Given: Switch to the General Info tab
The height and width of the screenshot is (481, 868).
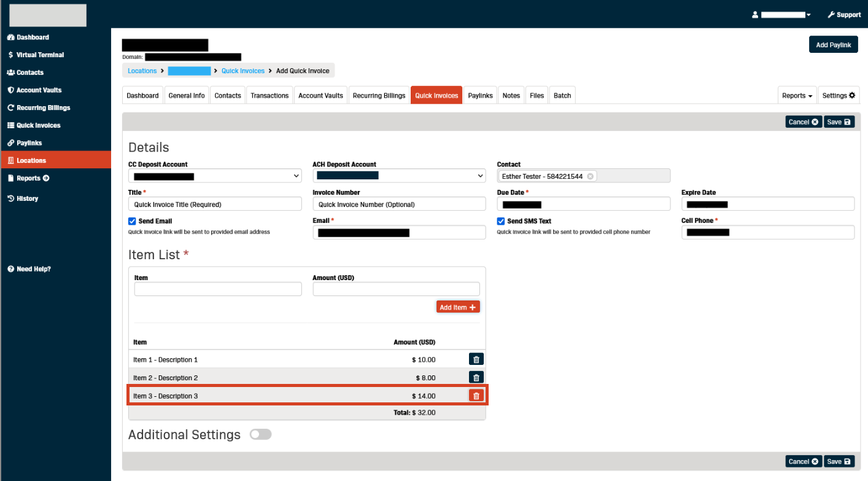Looking at the screenshot, I should [187, 95].
